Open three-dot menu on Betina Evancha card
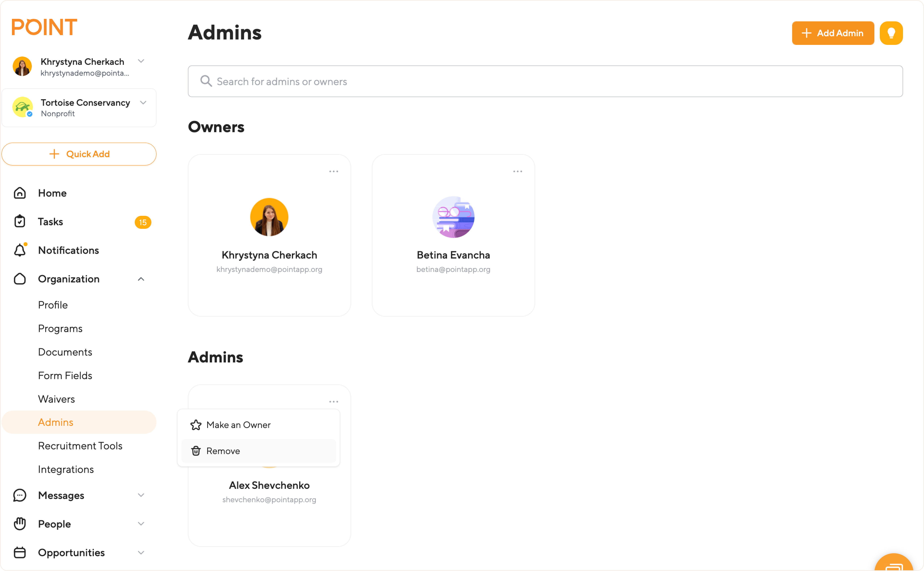 pyautogui.click(x=517, y=171)
